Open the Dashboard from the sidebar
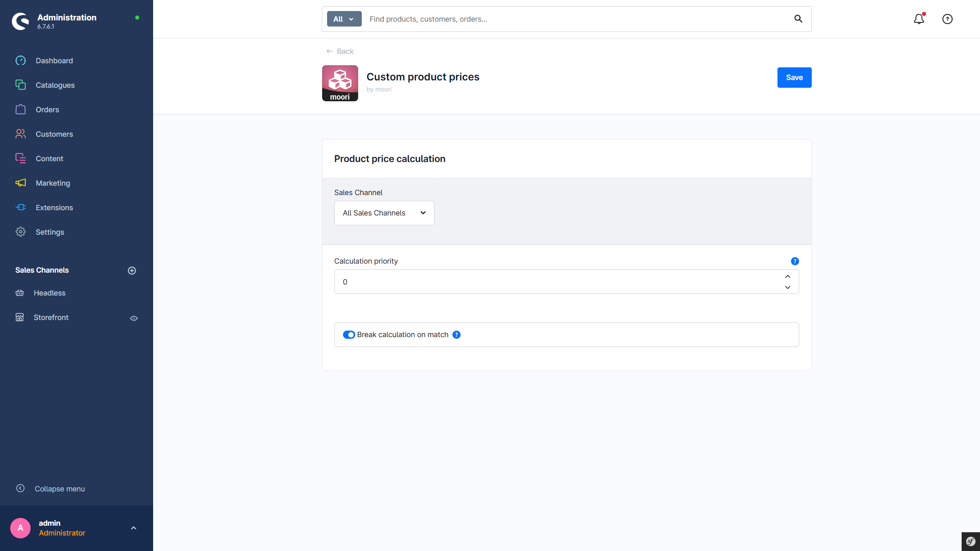Image resolution: width=980 pixels, height=551 pixels. click(20, 60)
